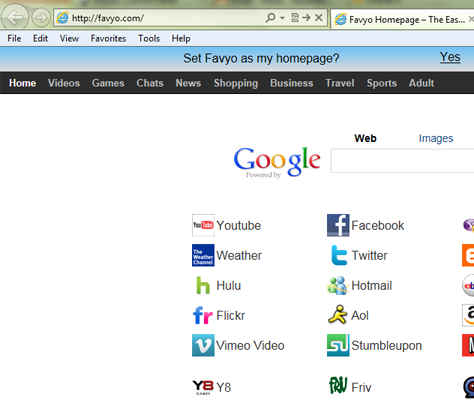Screen dimensions: 474x400
Task: Click the orange Blogger icon
Action: (x=468, y=255)
